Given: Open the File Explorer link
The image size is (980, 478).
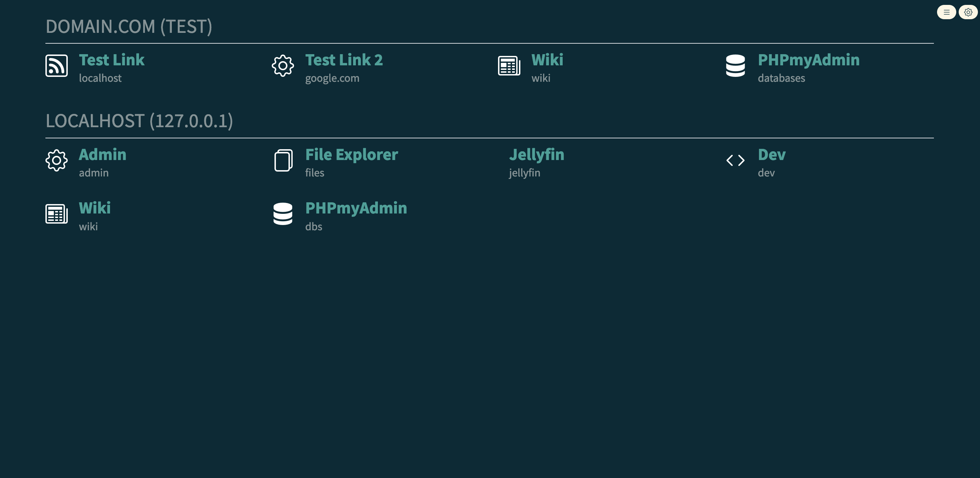Looking at the screenshot, I should tap(351, 154).
